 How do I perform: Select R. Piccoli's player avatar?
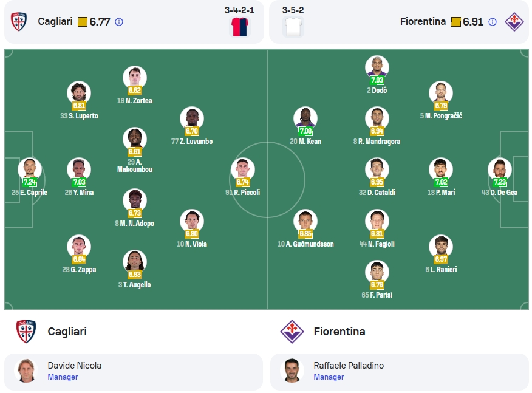[242, 169]
